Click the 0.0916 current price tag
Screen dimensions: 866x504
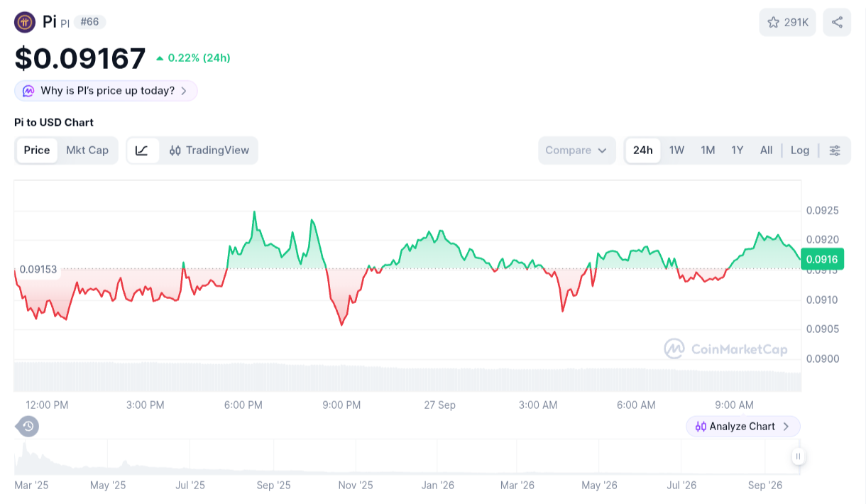pyautogui.click(x=822, y=259)
